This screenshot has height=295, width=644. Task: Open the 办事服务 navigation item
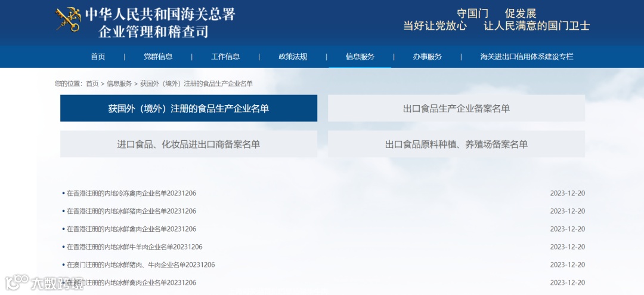click(x=427, y=57)
